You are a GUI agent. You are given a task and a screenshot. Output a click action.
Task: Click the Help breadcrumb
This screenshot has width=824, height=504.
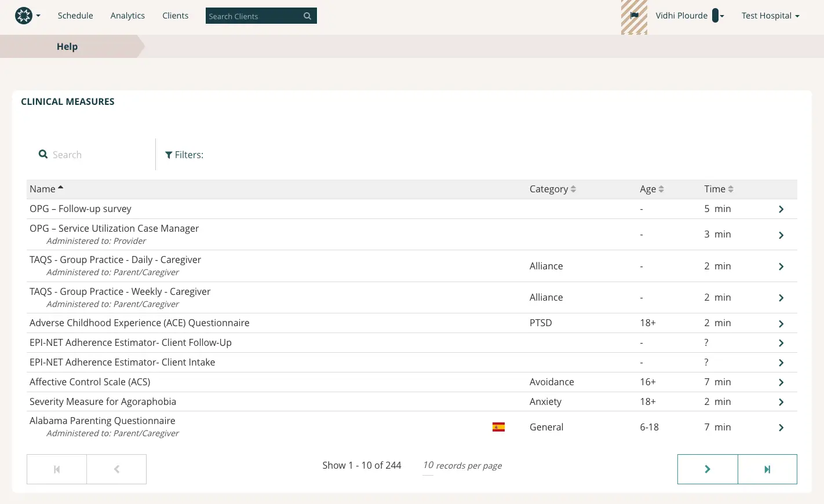(x=67, y=46)
